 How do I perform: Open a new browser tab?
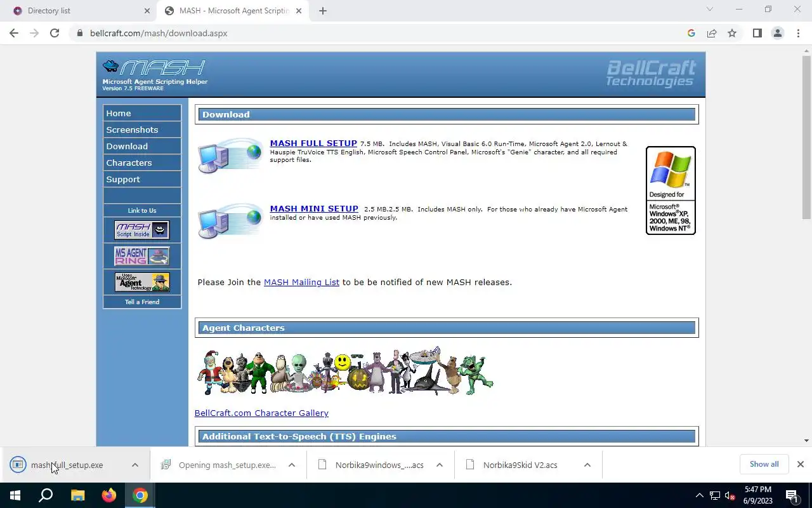click(323, 11)
